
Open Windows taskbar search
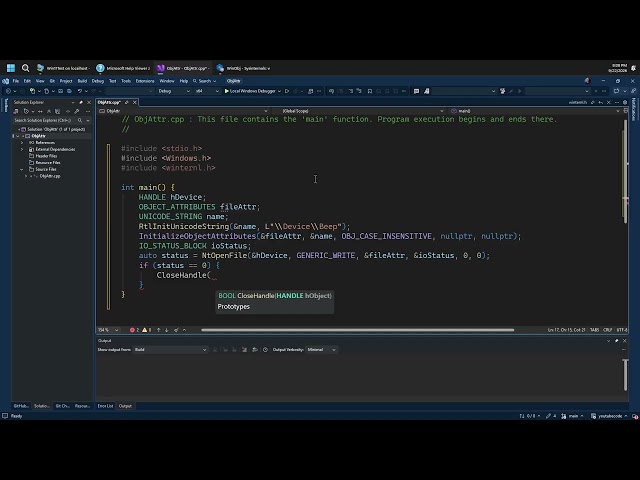coord(25,68)
